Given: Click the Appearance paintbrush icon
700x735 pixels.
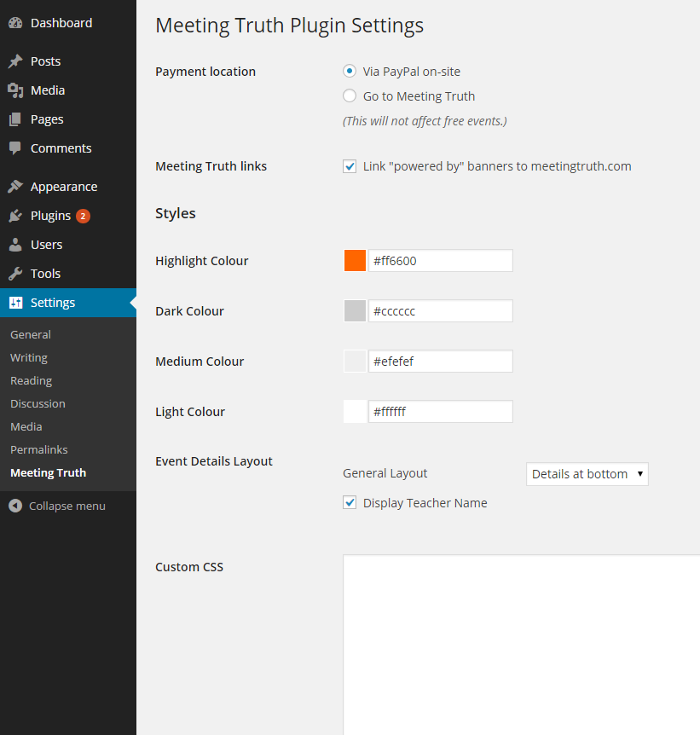Looking at the screenshot, I should click(x=15, y=187).
